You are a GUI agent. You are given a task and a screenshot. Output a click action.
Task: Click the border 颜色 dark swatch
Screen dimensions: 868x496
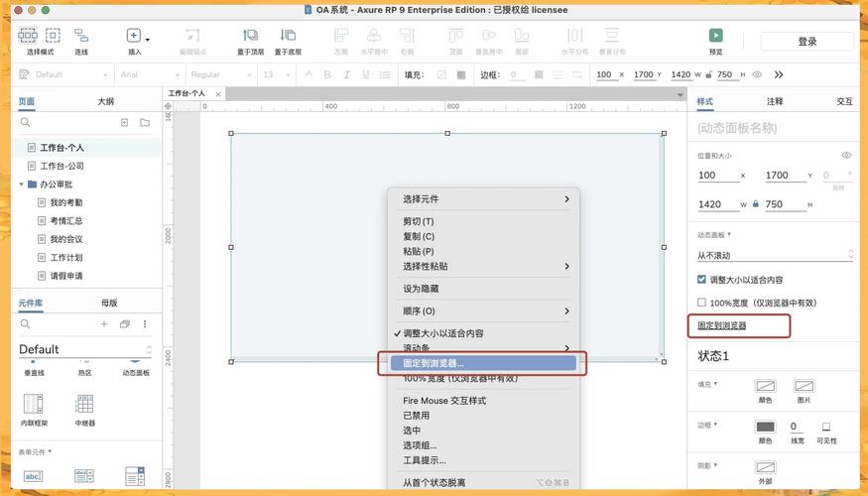(x=765, y=427)
